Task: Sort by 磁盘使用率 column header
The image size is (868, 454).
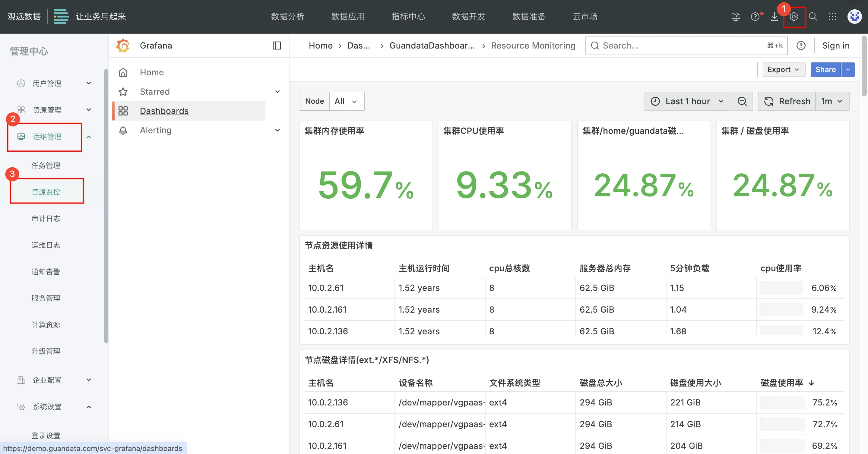Action: [x=782, y=383]
